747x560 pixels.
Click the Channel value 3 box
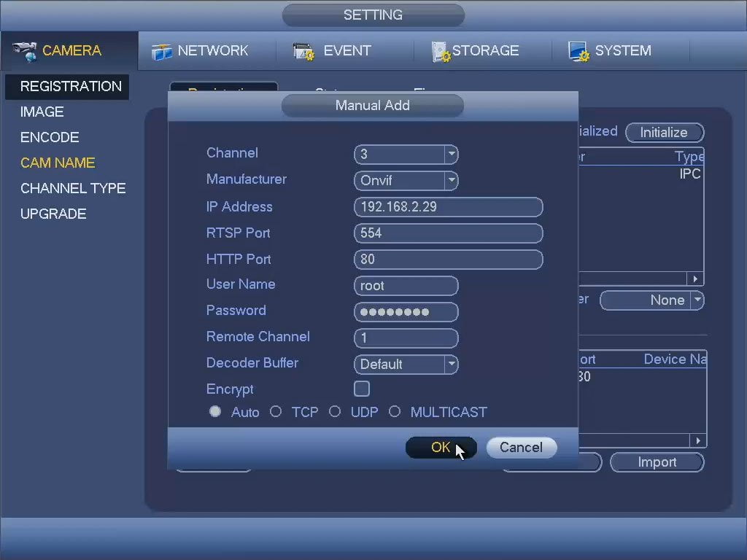(406, 155)
